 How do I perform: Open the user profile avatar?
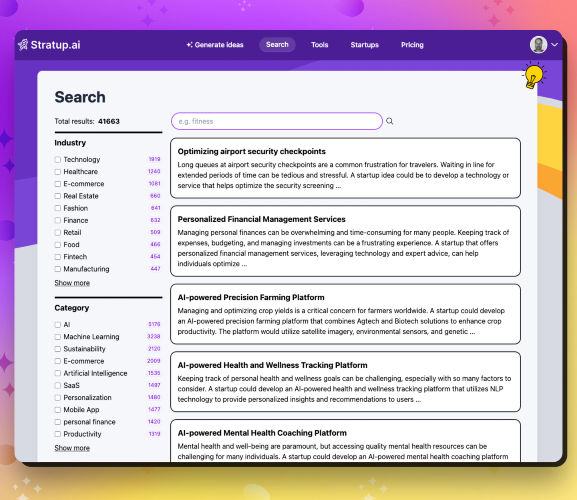[538, 45]
